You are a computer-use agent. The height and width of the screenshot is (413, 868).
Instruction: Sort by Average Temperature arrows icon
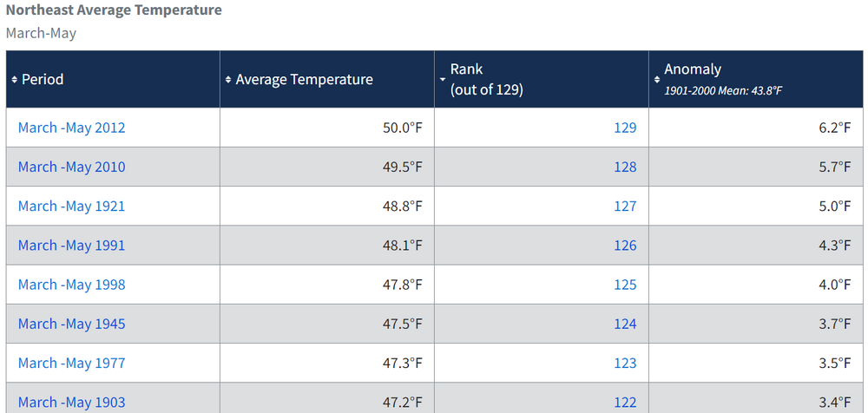tap(228, 80)
